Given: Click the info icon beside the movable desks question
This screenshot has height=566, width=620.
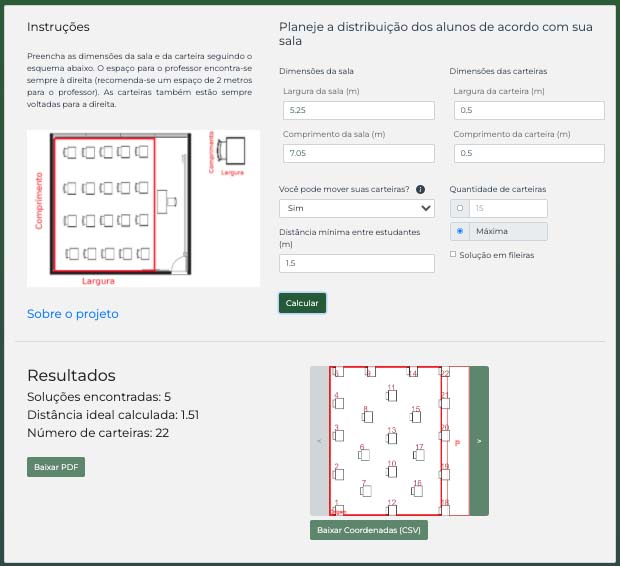Looking at the screenshot, I should 421,189.
